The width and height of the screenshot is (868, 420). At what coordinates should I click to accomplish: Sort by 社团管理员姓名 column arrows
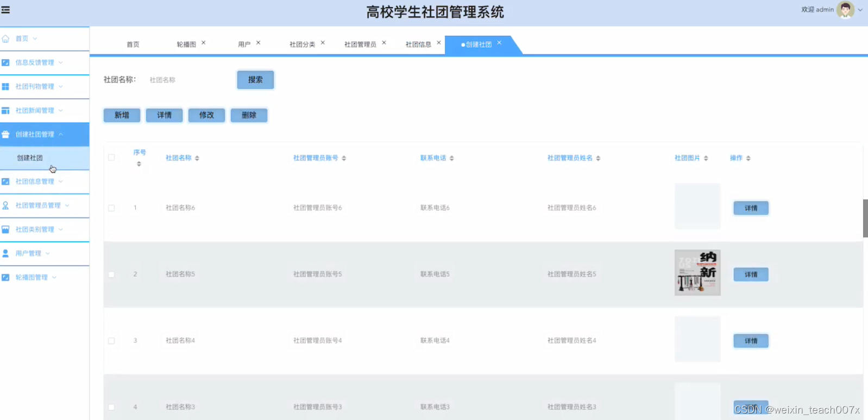click(x=598, y=158)
